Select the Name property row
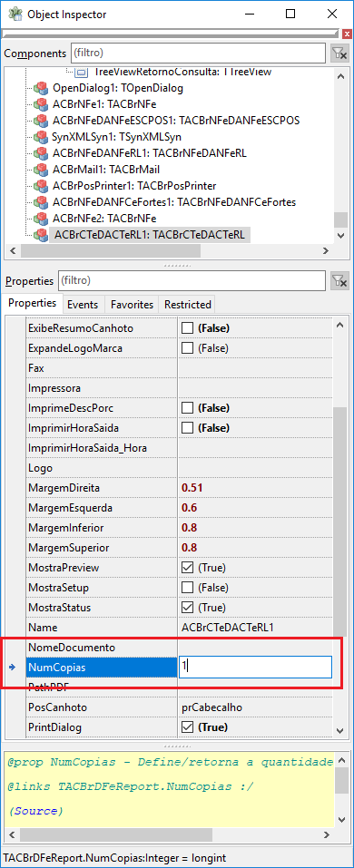 [x=179, y=628]
